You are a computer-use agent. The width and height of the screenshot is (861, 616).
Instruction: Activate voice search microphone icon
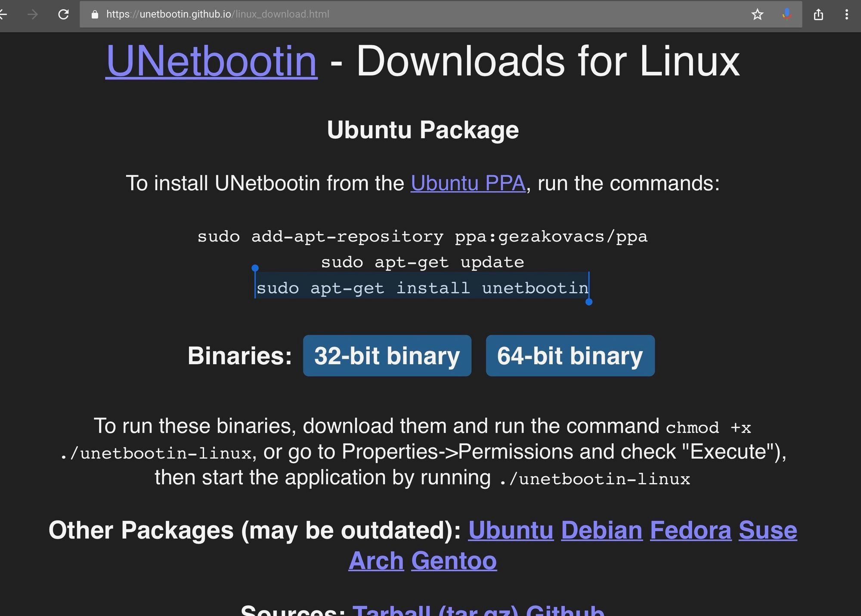(x=787, y=15)
